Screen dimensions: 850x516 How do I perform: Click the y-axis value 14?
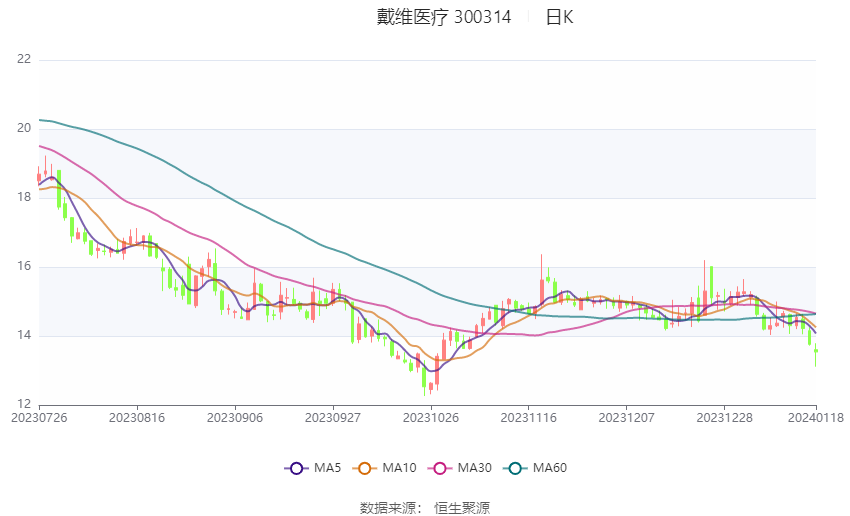click(24, 335)
